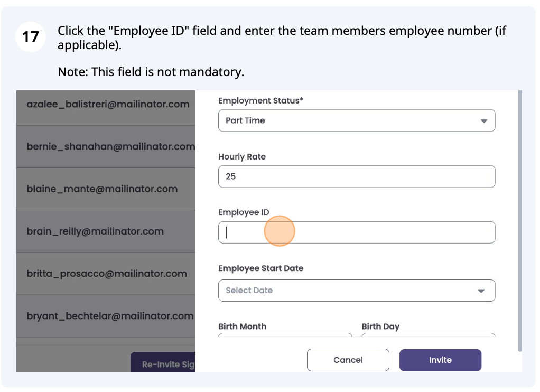
Task: Click the Employment Status dropdown arrow
Action: [x=483, y=121]
